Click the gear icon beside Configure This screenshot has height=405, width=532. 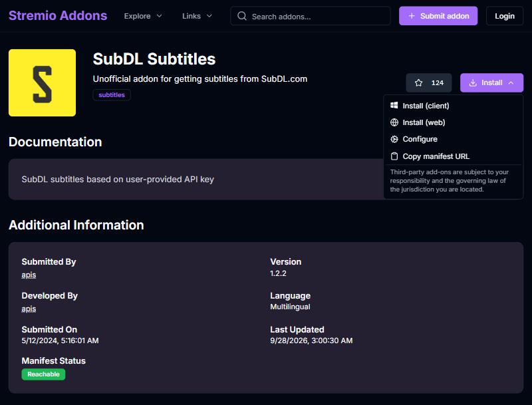394,139
